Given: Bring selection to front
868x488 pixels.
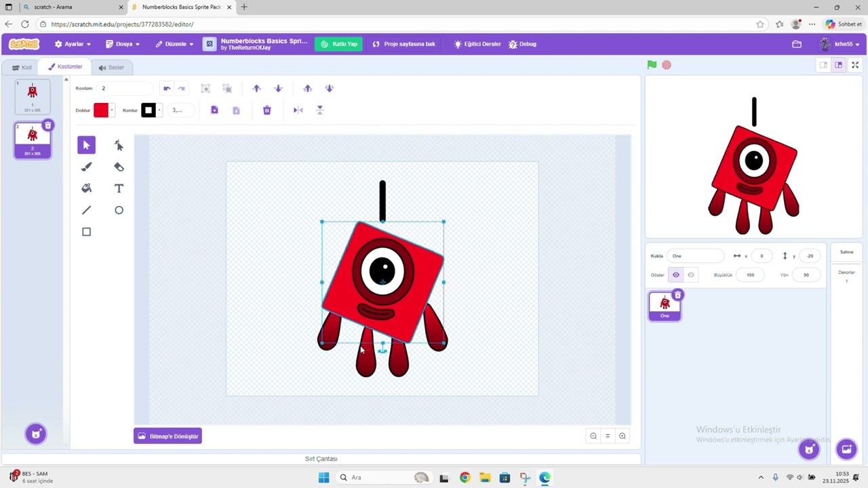Looking at the screenshot, I should 308,88.
